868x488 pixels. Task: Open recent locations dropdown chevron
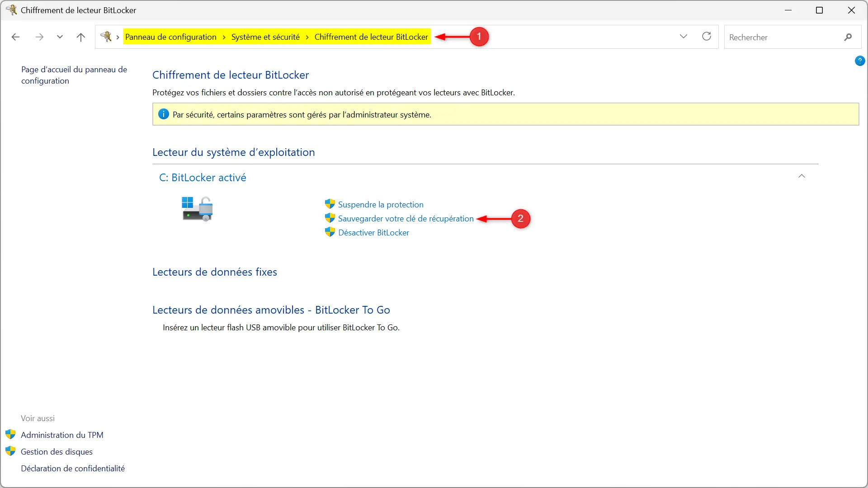click(x=60, y=37)
